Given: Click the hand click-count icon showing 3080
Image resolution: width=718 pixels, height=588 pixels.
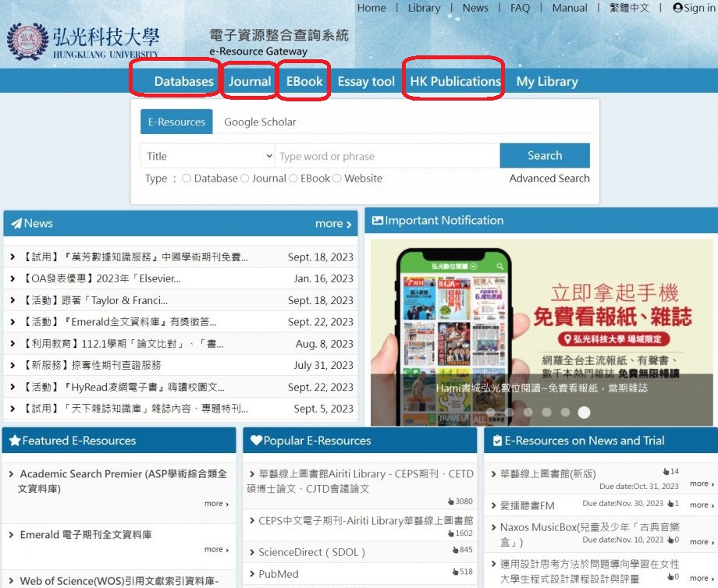Looking at the screenshot, I should (450, 501).
